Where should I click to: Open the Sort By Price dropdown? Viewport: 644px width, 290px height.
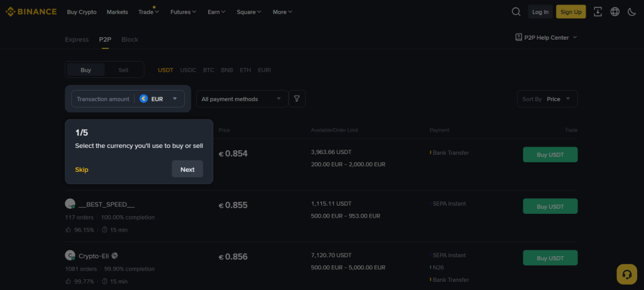pyautogui.click(x=547, y=99)
